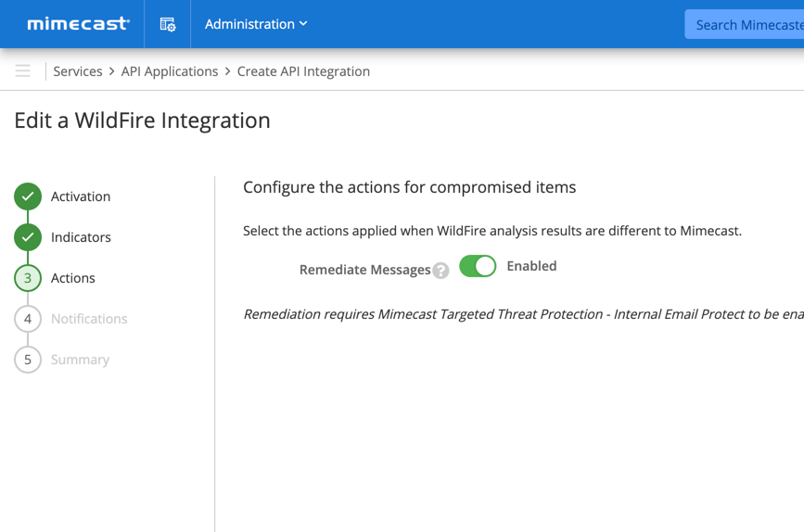Open the administration console icon
804x532 pixels.
(x=168, y=24)
